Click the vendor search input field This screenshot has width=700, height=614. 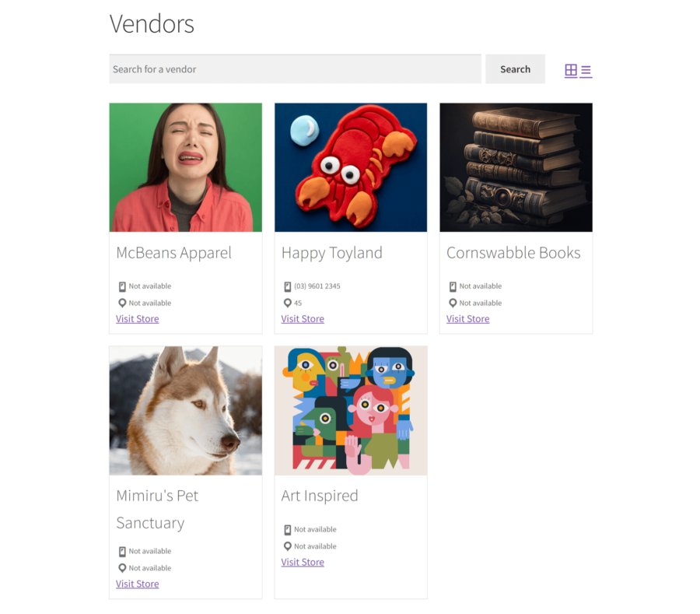coord(296,68)
